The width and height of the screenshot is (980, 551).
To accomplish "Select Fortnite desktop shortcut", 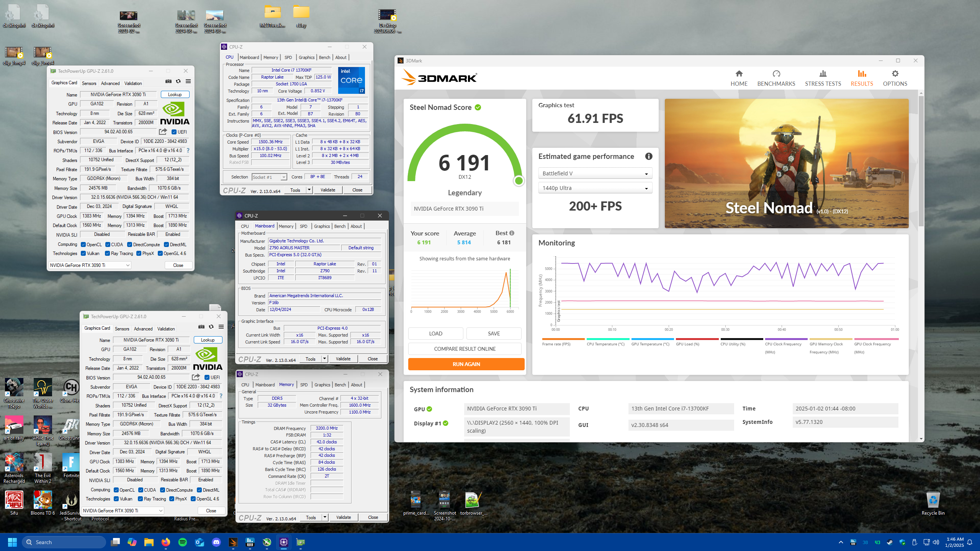I will click(71, 465).
